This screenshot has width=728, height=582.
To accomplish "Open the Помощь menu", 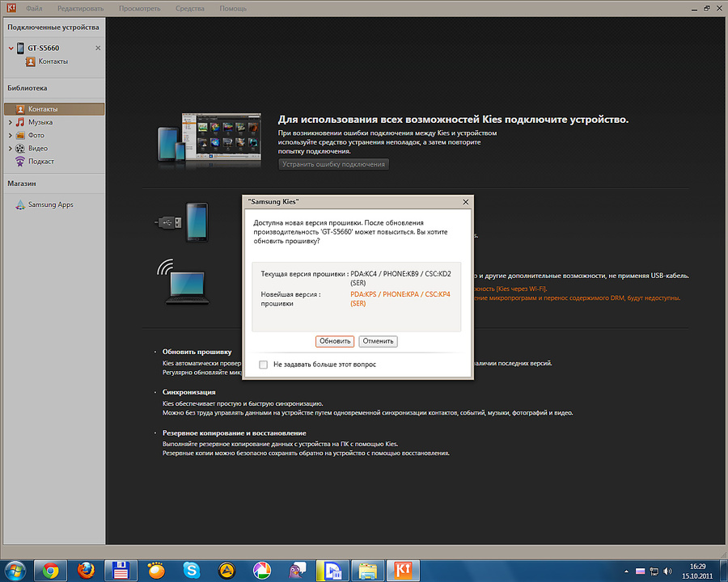I will pos(233,8).
